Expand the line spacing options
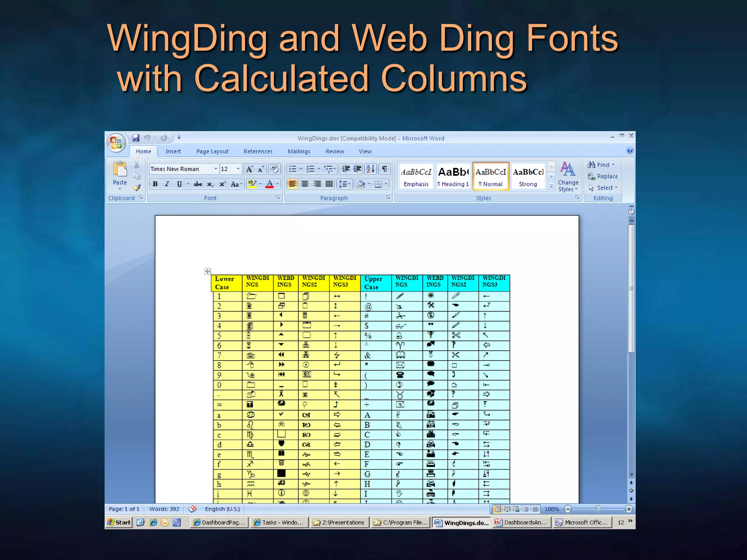The width and height of the screenshot is (747, 560). click(344, 184)
